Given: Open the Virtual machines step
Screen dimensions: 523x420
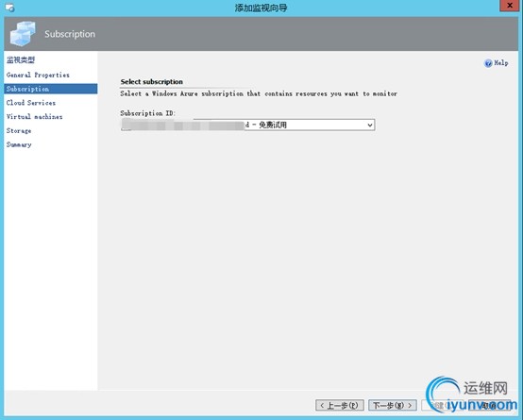Looking at the screenshot, I should (x=34, y=117).
